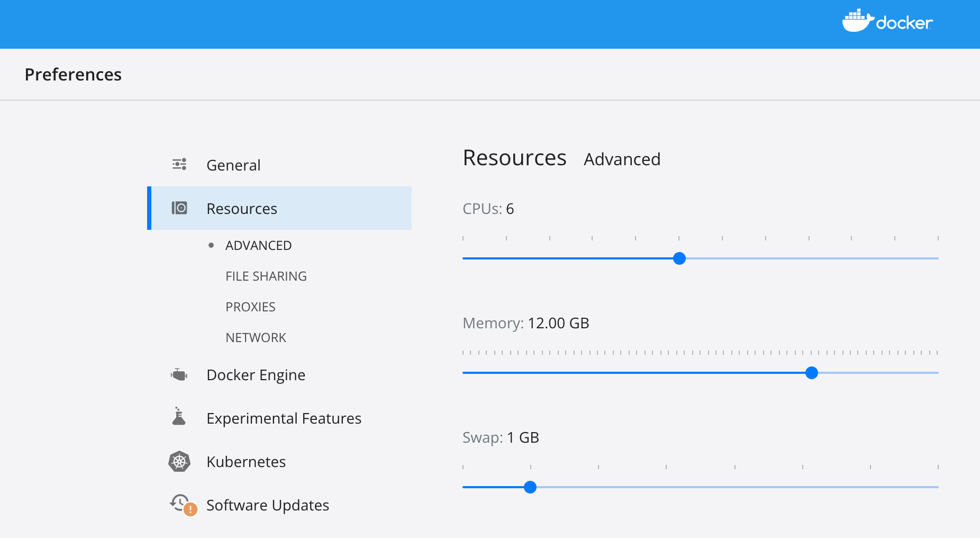
Task: Click the General sliders icon
Action: pyautogui.click(x=179, y=164)
